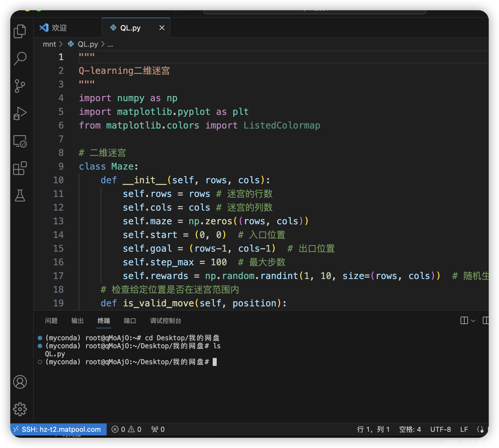The width and height of the screenshot is (499, 448).
Task: Open the Remote Explorer view
Action: point(20,141)
